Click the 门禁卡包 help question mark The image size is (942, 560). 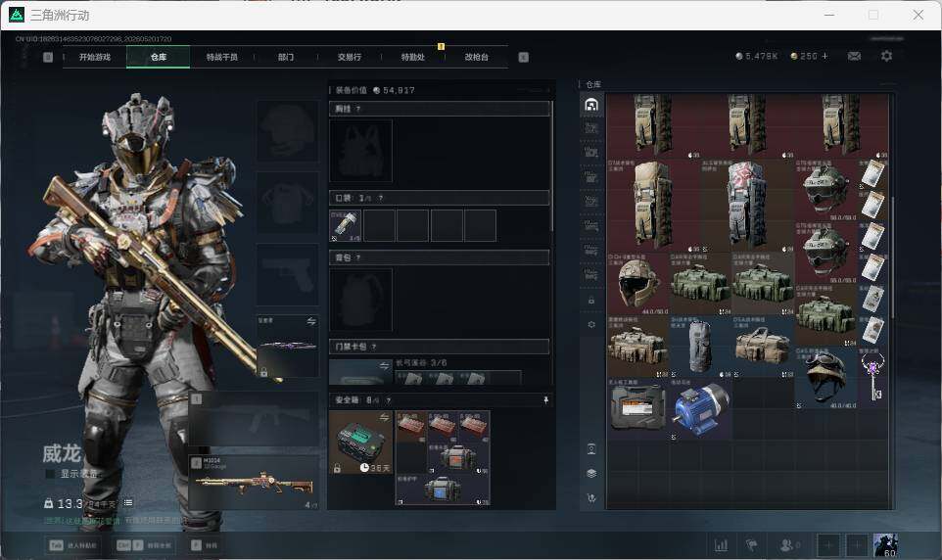coord(374,347)
